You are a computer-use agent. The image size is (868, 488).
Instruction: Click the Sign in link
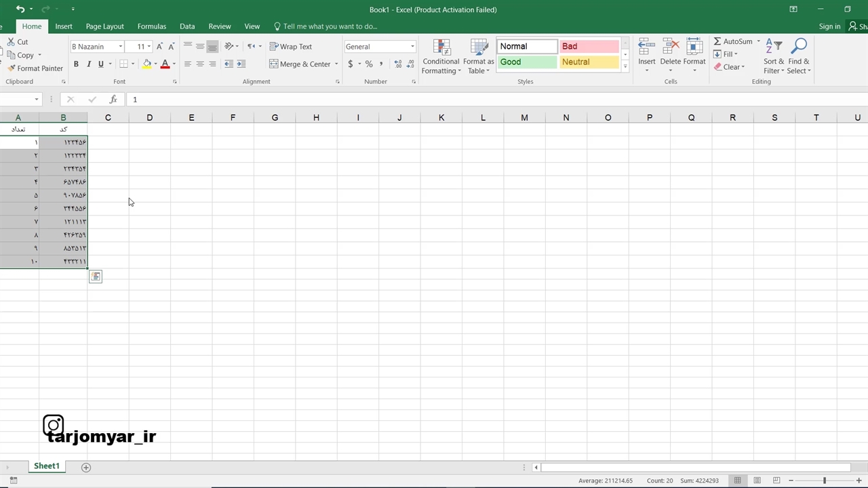829,26
